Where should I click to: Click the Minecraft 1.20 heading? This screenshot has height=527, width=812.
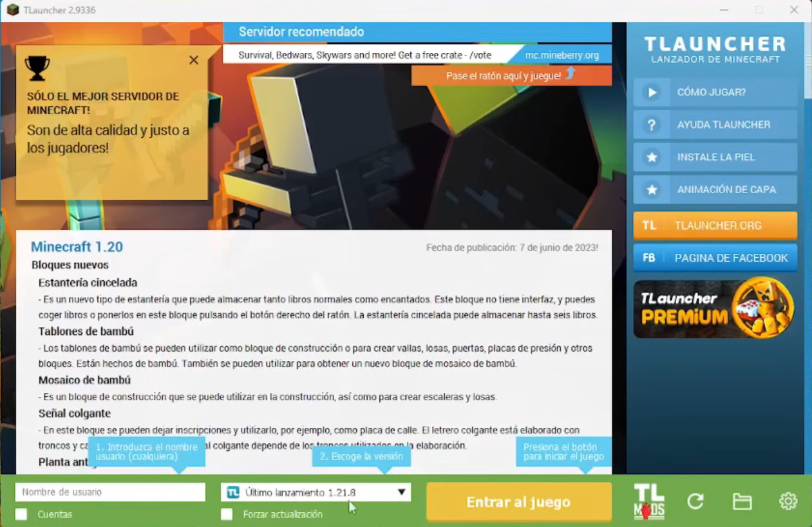coord(77,247)
